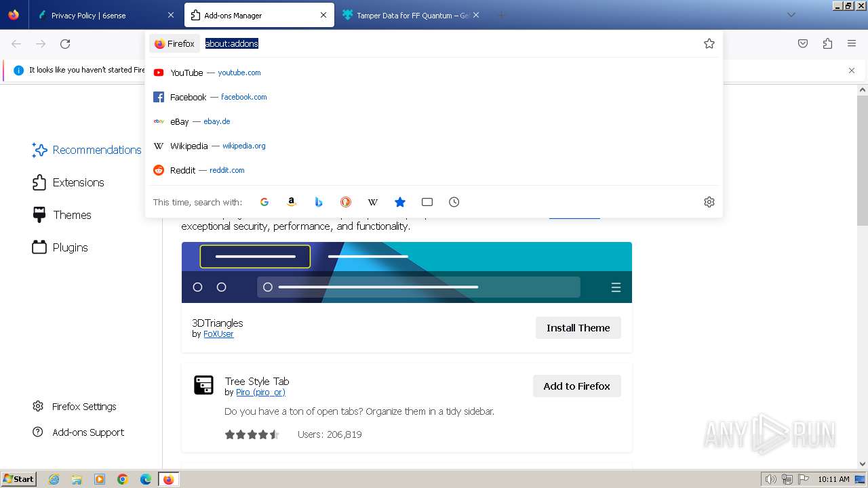Expand the list all tabs chevron
868x488 pixels.
791,15
